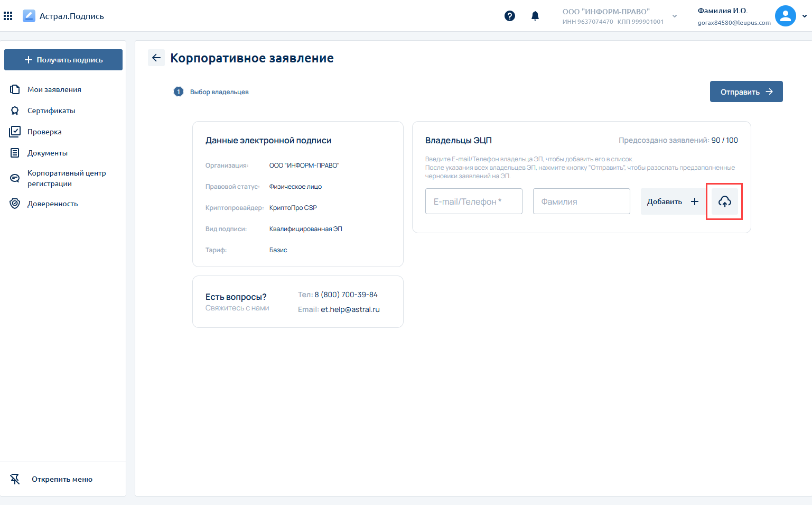Viewport: 812px width, 505px height.
Task: Click the user avatar icon
Action: pyautogui.click(x=786, y=16)
